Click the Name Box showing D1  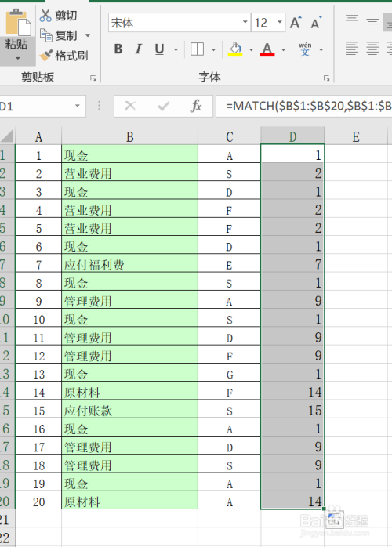coord(35,106)
